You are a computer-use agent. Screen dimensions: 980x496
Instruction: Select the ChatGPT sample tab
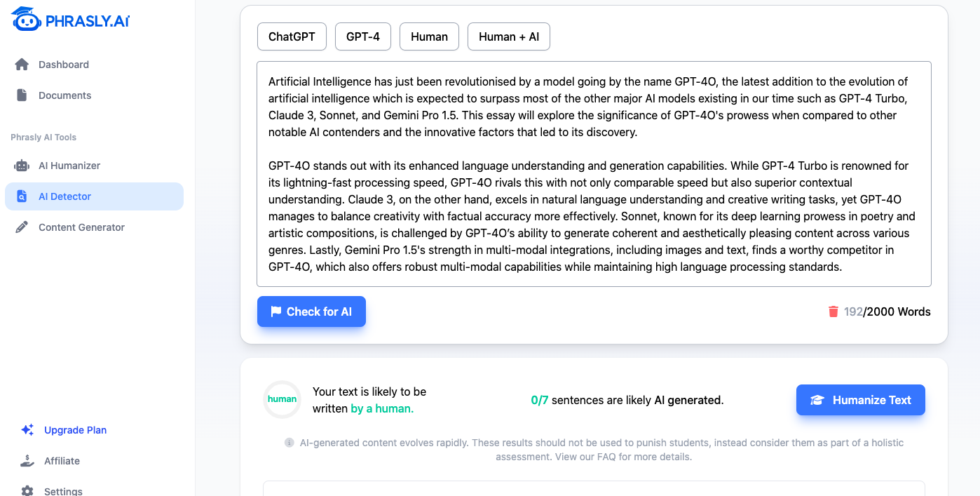tap(292, 36)
